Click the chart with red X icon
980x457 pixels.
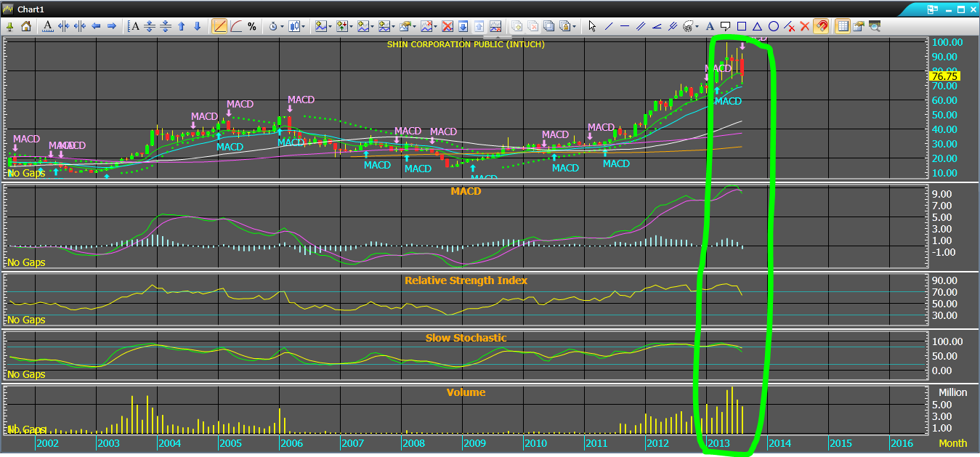tap(496, 26)
